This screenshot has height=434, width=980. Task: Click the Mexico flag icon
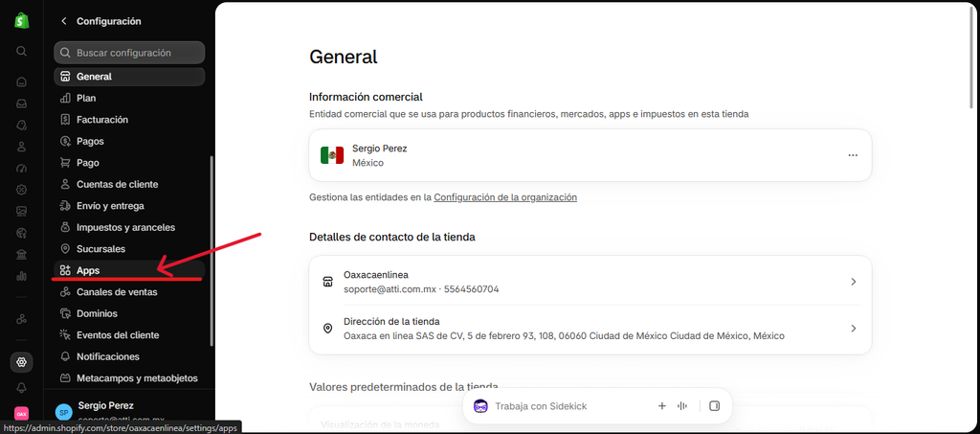(x=332, y=155)
